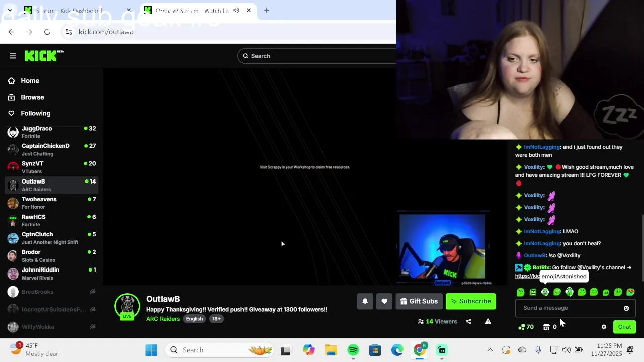Open File Explorer from the taskbar
Screen dimensions: 644x362
pyautogui.click(x=331, y=350)
